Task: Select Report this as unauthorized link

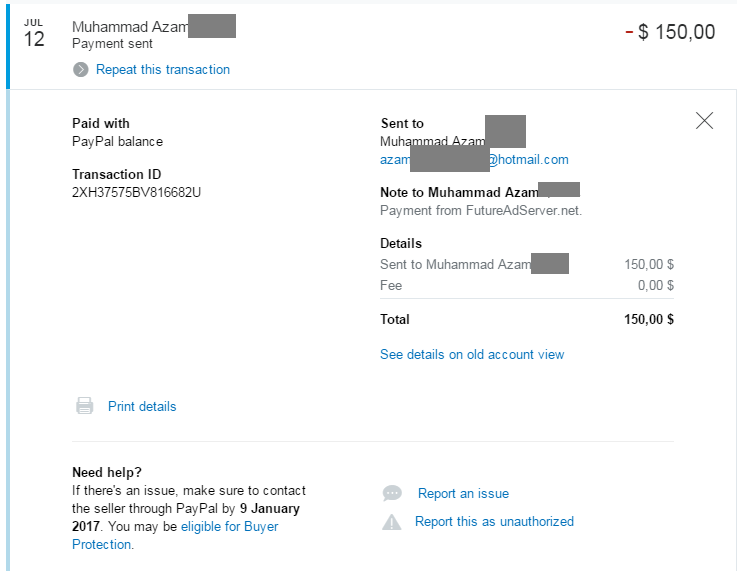Action: (x=494, y=522)
